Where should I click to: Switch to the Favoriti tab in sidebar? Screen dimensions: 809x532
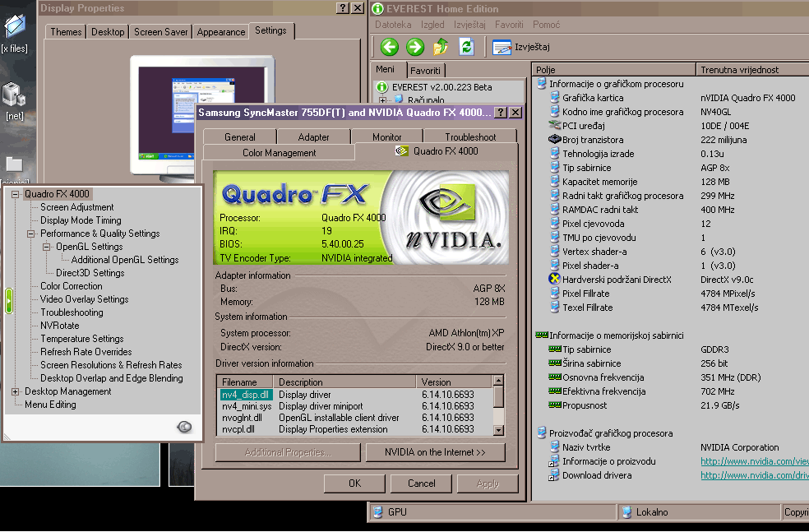(425, 71)
